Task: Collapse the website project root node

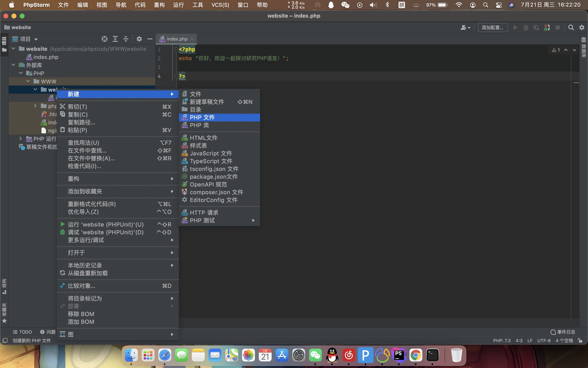Action: 13,49
